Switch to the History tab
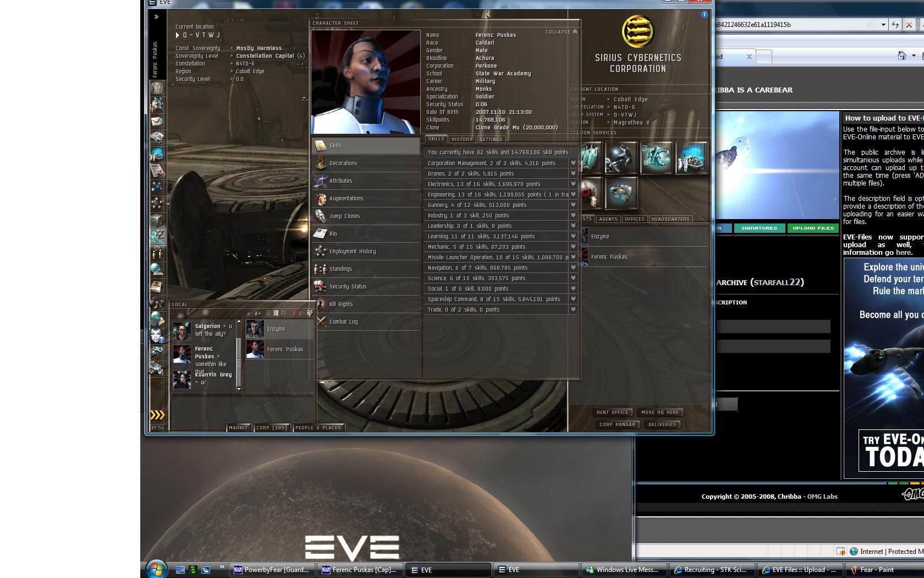The height and width of the screenshot is (578, 924). [x=462, y=139]
